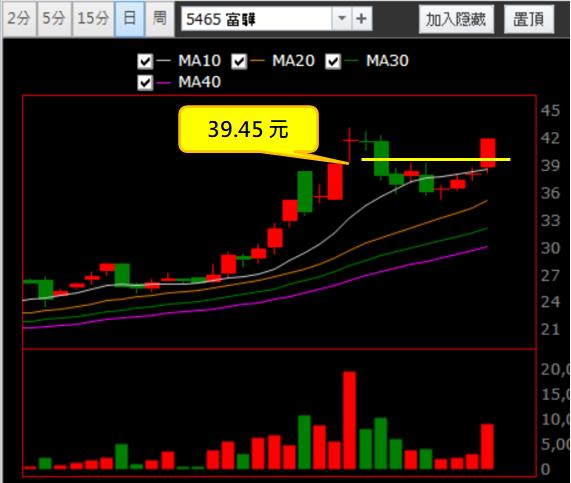Select the 周 weekly chart tab
Screen dimensions: 571x483
[x=160, y=19]
